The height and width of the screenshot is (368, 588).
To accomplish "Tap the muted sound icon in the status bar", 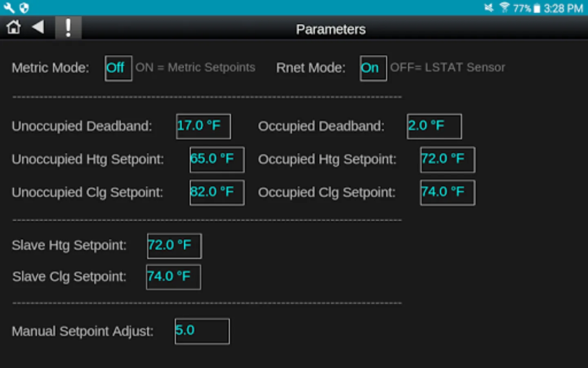I will point(489,8).
